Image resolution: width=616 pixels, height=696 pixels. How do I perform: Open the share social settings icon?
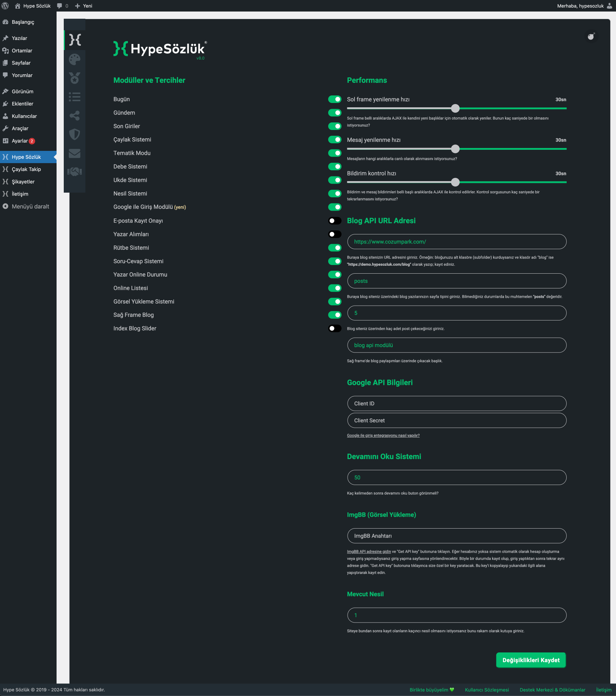tap(75, 116)
